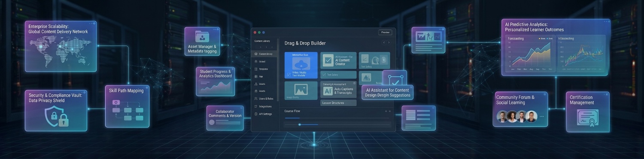Screen dimensions: 644x159
Task: Open Student Progress & Analytics Dashboard card
Action: (x=215, y=82)
